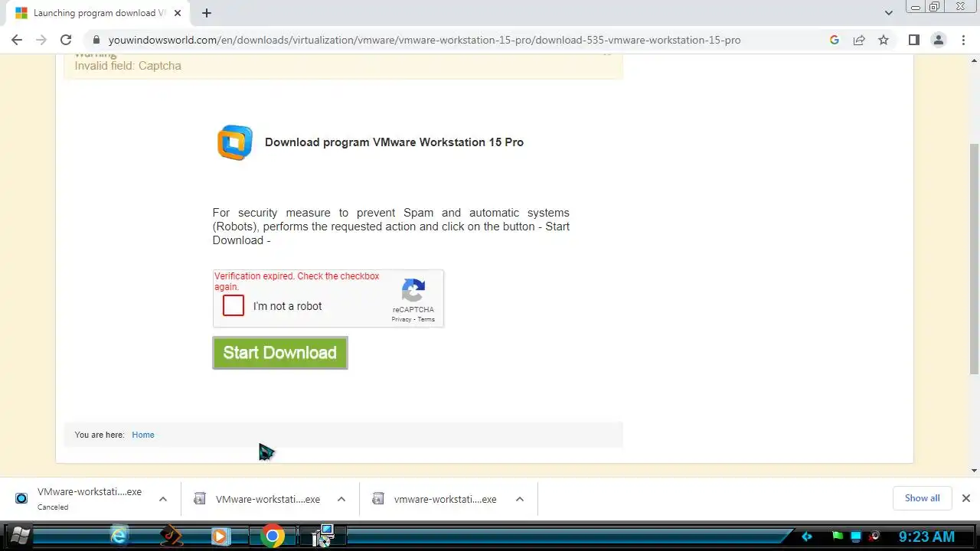
Task: Open Chrome three-dot menu
Action: pyautogui.click(x=964, y=40)
